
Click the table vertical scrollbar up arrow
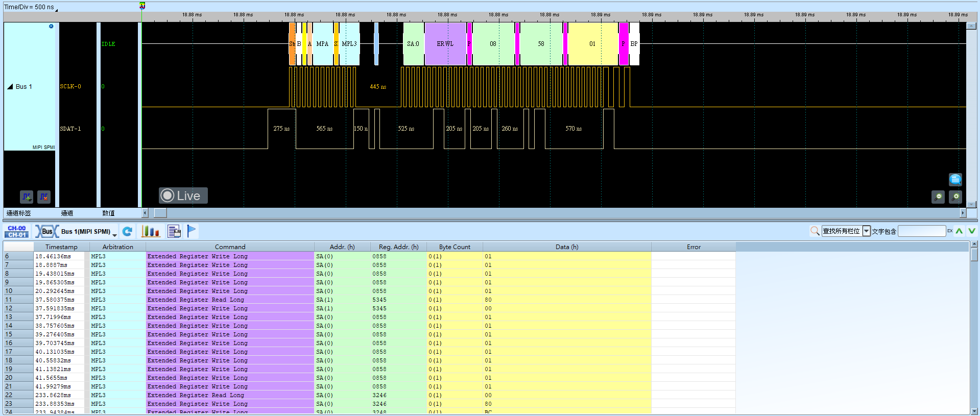pyautogui.click(x=974, y=245)
